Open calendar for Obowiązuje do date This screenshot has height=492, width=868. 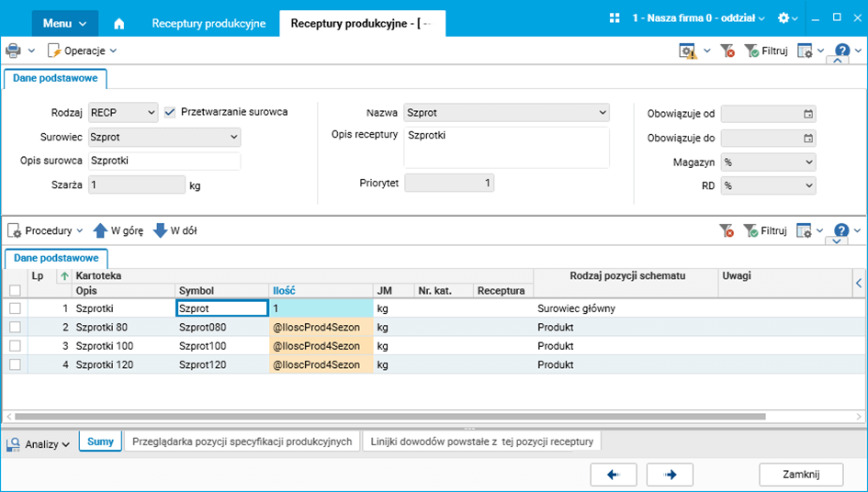pyautogui.click(x=808, y=139)
